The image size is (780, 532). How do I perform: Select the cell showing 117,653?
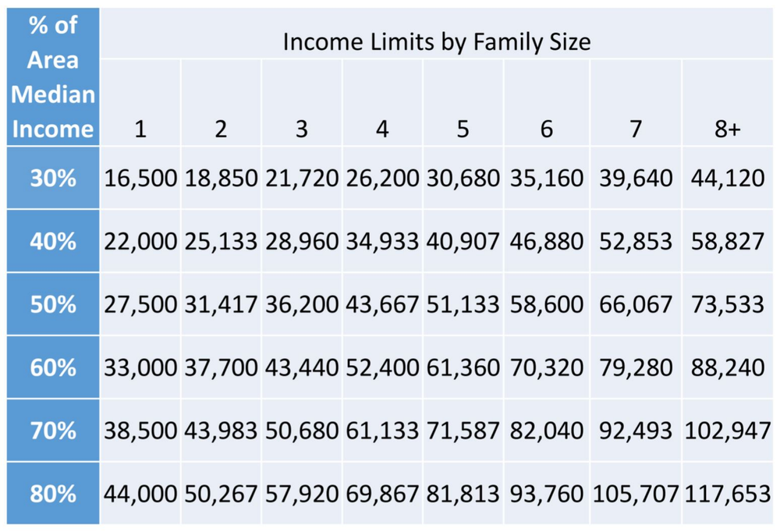click(727, 495)
